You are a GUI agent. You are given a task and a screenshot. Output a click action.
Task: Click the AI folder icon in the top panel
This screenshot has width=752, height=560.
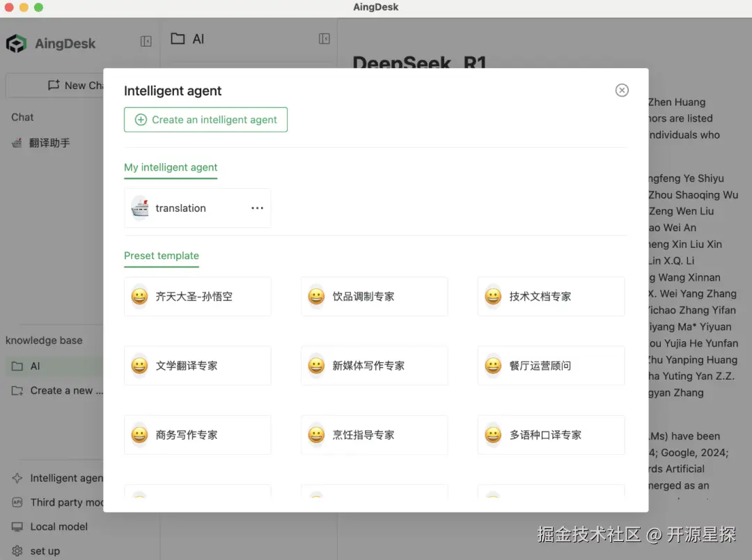pos(177,39)
